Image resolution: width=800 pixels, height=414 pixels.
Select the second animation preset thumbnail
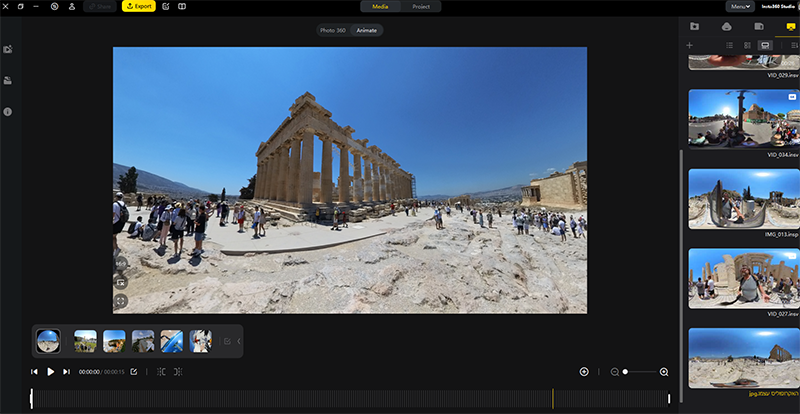pyautogui.click(x=85, y=341)
